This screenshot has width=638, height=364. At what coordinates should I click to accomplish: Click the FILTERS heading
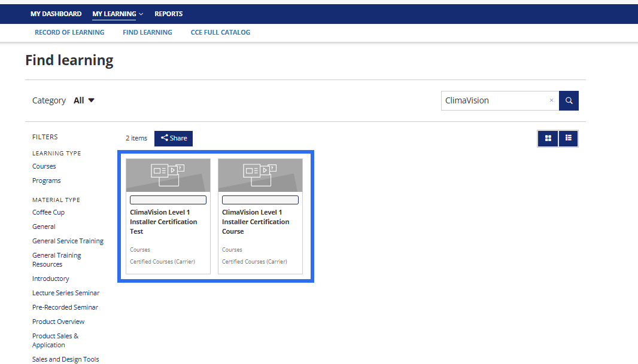tap(45, 137)
